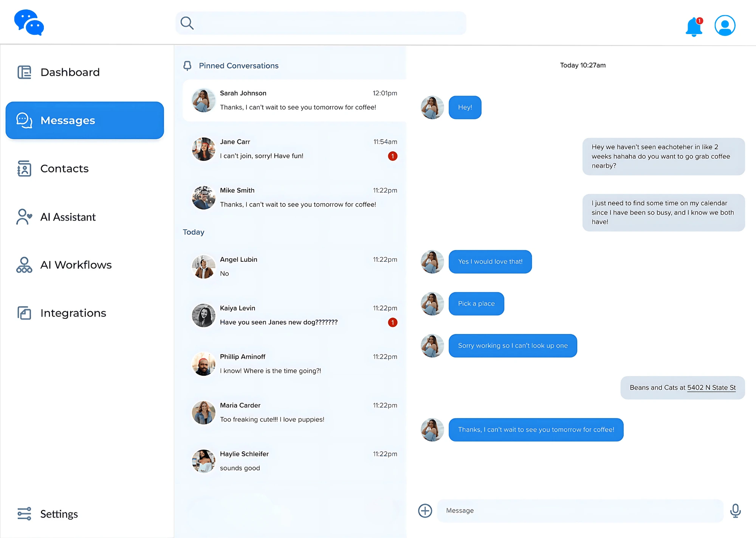Click the Messages sidebar button
The width and height of the screenshot is (756, 538).
click(x=85, y=120)
